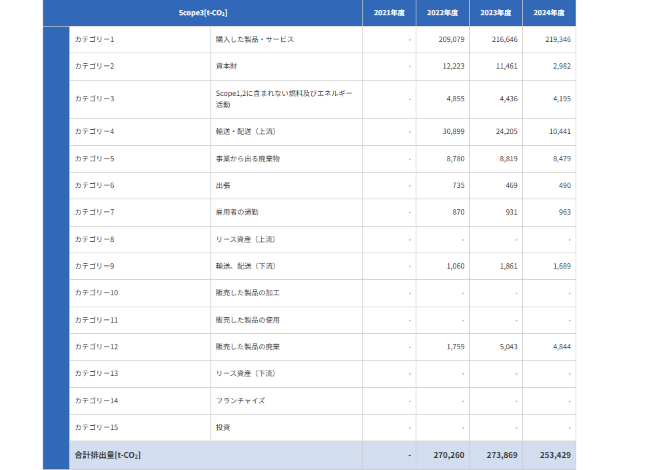Click the 2023年度 column header
645x470 pixels.
496,13
